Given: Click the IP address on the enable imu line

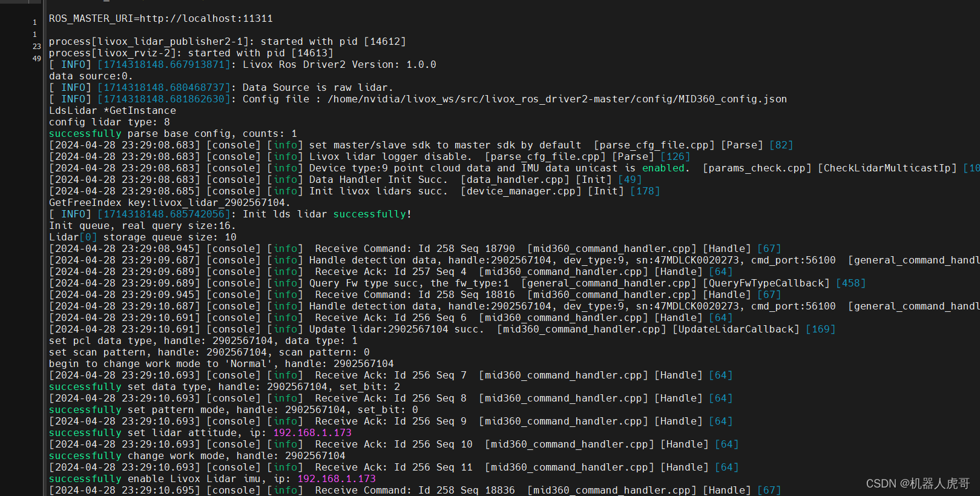Looking at the screenshot, I should (x=336, y=479).
